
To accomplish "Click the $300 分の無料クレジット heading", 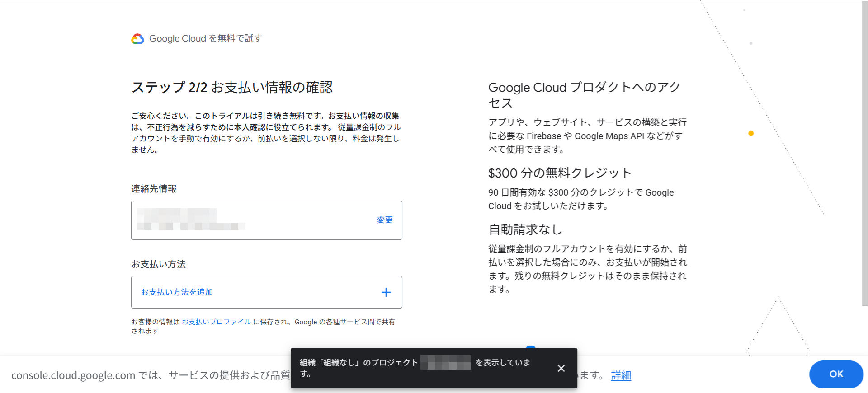I will point(560,173).
